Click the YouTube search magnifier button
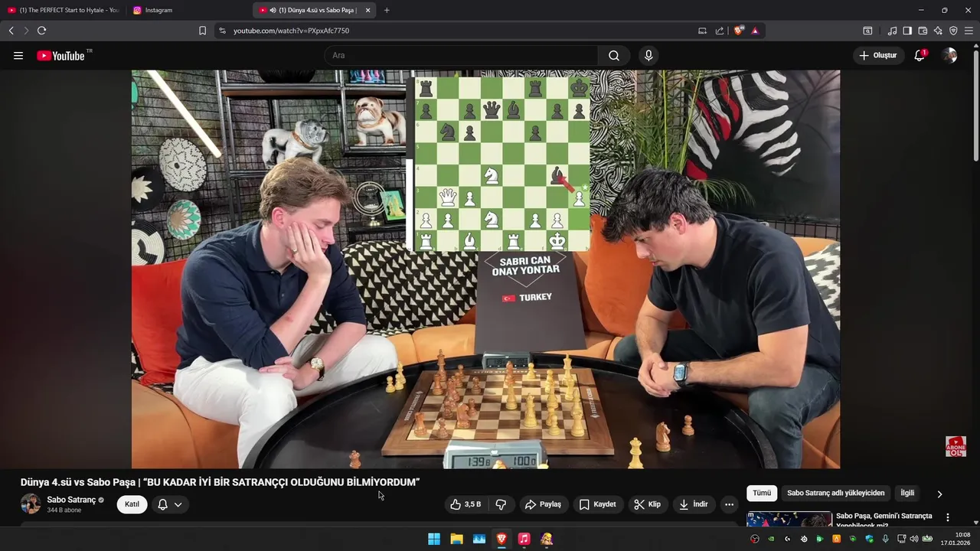The height and width of the screenshot is (551, 980). tap(614, 56)
